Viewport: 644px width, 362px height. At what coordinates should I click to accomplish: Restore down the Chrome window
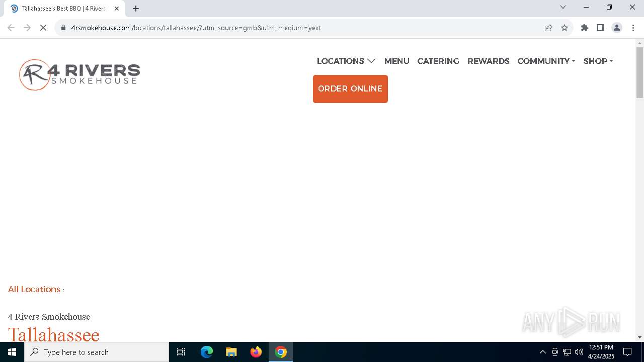pos(609,7)
